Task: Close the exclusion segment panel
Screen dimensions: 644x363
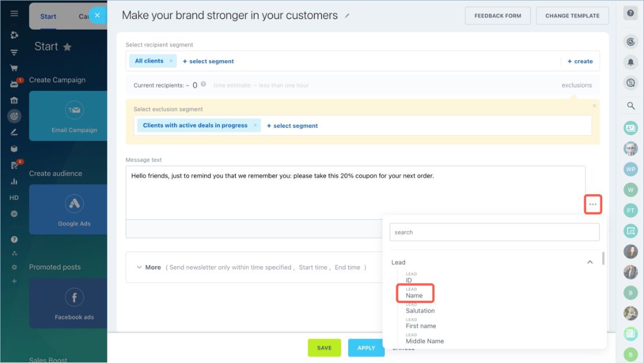Action: click(x=594, y=106)
